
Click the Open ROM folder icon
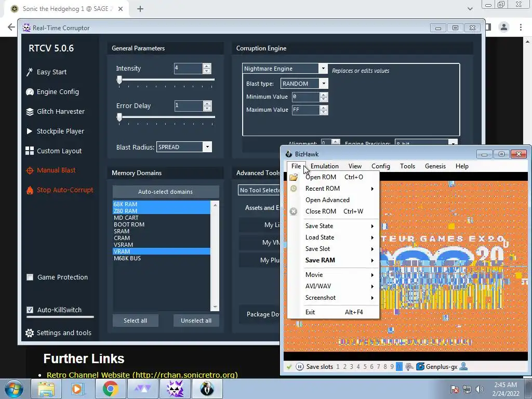pos(294,177)
